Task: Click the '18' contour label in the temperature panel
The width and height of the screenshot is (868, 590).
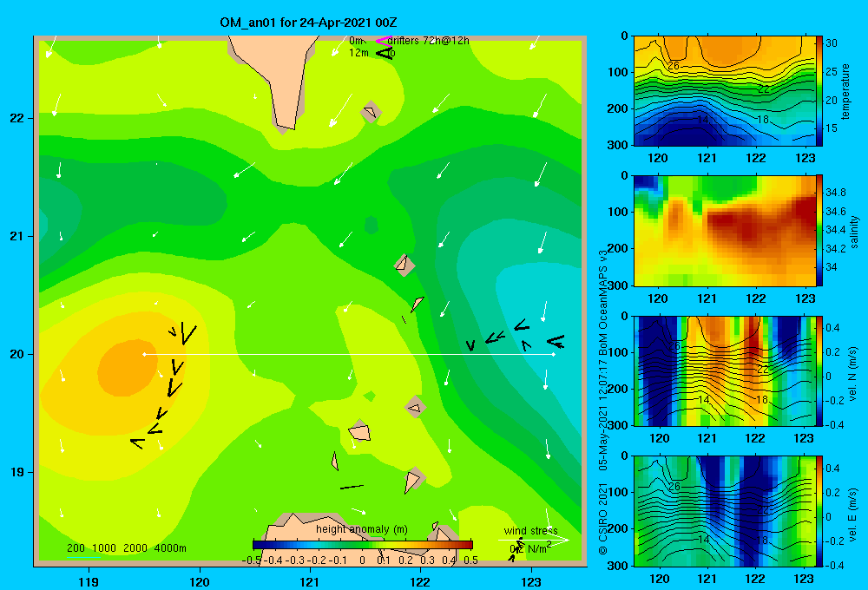Action: tap(762, 120)
